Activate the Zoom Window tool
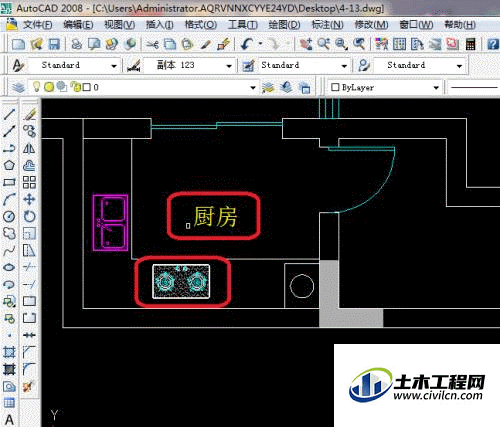This screenshot has width=500, height=427. coord(341,44)
